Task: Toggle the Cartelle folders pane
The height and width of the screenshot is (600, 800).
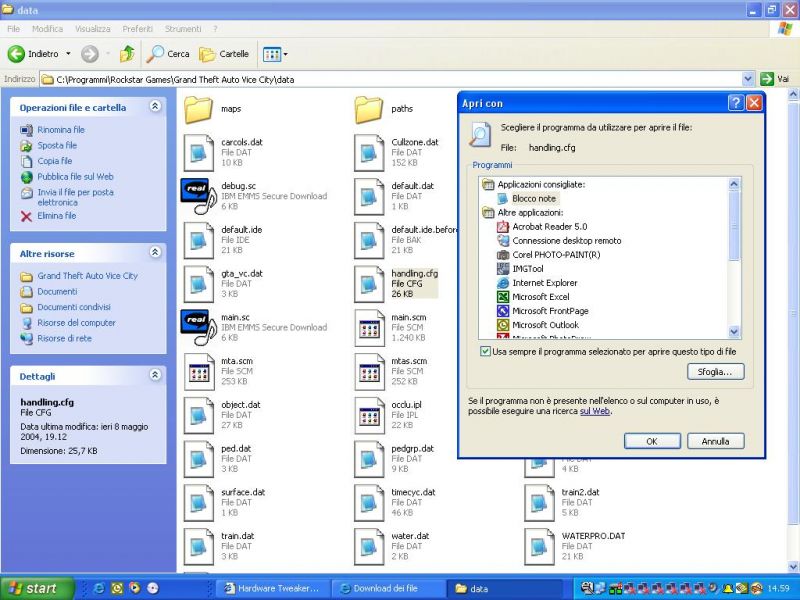Action: pyautogui.click(x=224, y=54)
